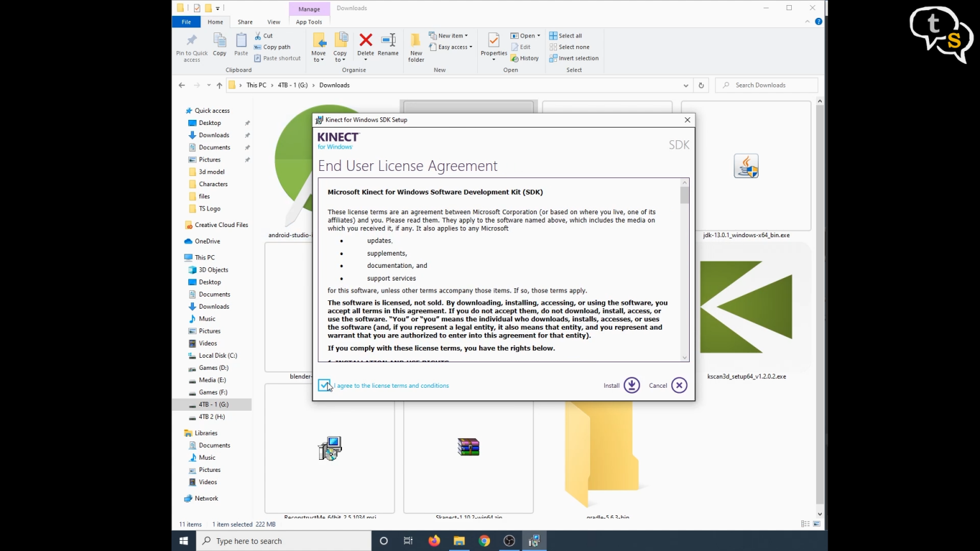Click Paste shortcut in ribbon
The width and height of the screenshot is (980, 551).
(277, 58)
